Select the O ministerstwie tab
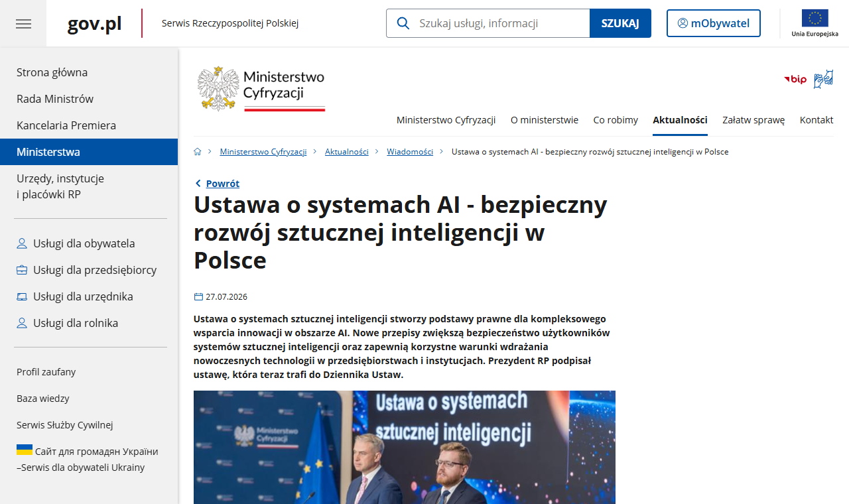 pos(545,120)
